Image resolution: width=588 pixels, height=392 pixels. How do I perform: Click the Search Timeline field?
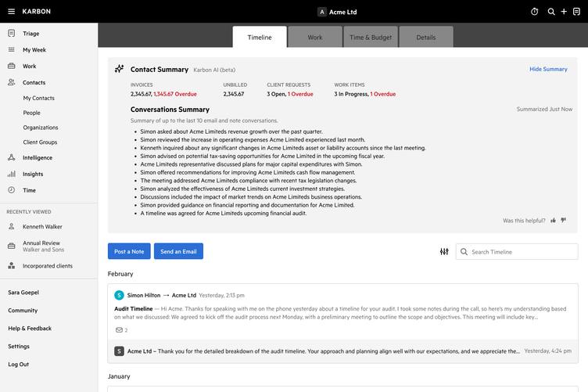[517, 252]
